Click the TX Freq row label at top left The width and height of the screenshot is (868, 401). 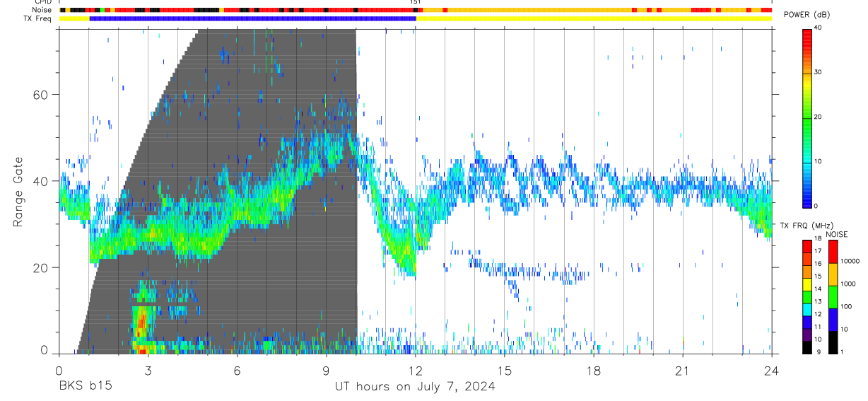coord(39,18)
